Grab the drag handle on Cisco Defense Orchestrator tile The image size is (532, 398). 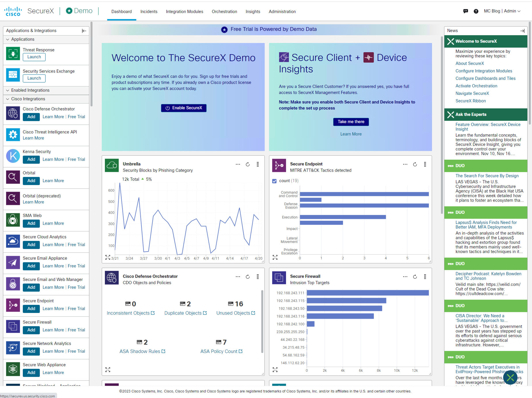[258, 276]
